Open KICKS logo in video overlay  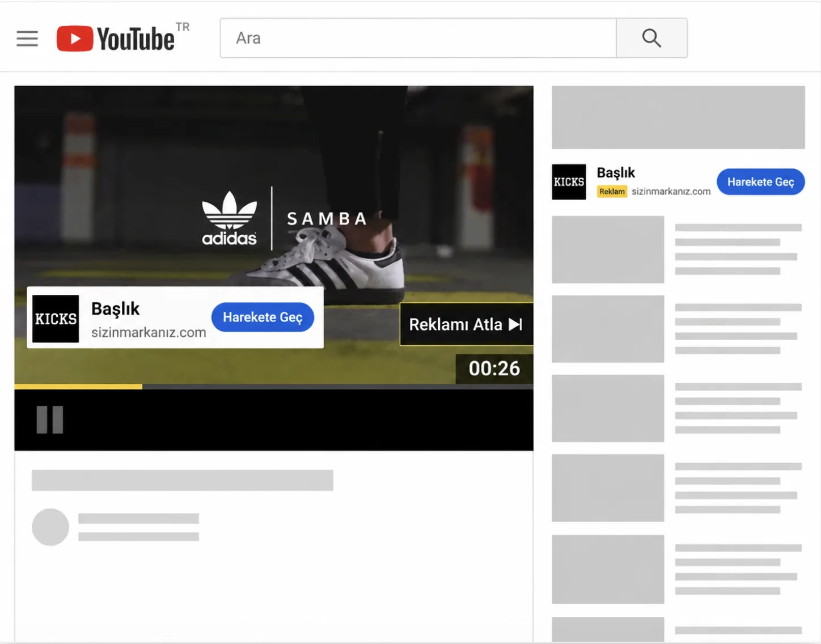pyautogui.click(x=56, y=319)
